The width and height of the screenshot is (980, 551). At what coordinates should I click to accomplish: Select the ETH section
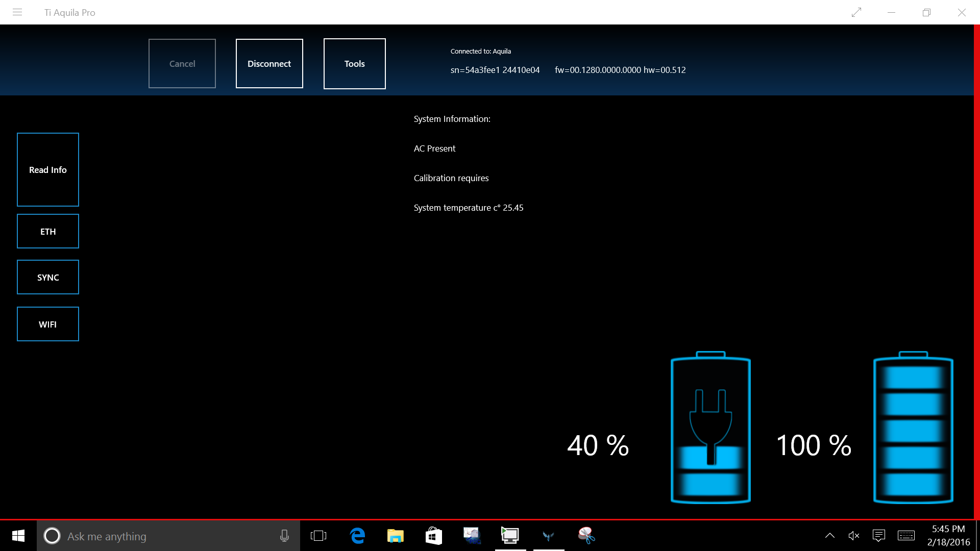(48, 232)
